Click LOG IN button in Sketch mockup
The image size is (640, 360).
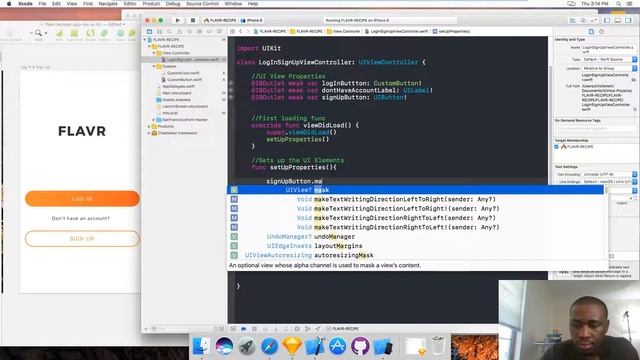[x=82, y=199]
